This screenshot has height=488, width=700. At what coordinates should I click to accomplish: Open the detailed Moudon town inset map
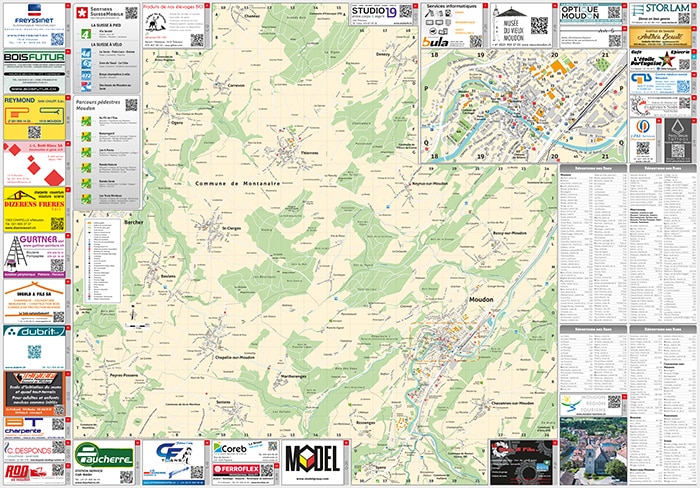tap(523, 106)
